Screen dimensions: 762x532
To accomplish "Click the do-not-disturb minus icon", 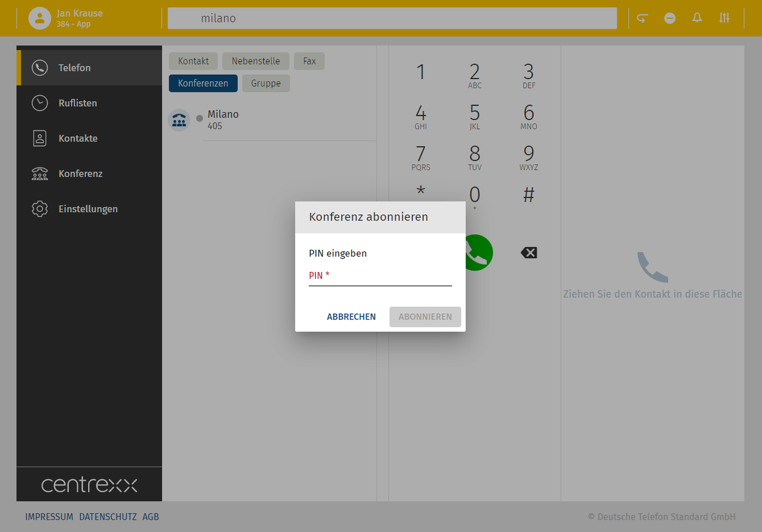I will [x=669, y=18].
